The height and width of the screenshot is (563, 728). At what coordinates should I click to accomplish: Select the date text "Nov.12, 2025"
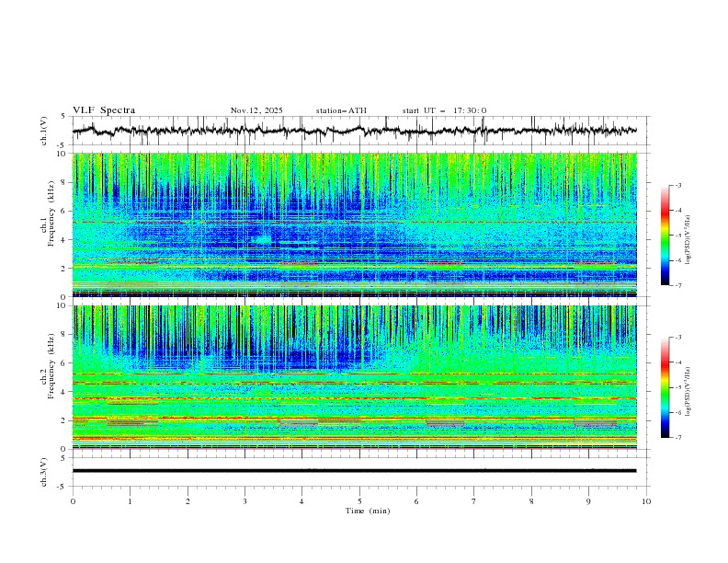tap(256, 110)
